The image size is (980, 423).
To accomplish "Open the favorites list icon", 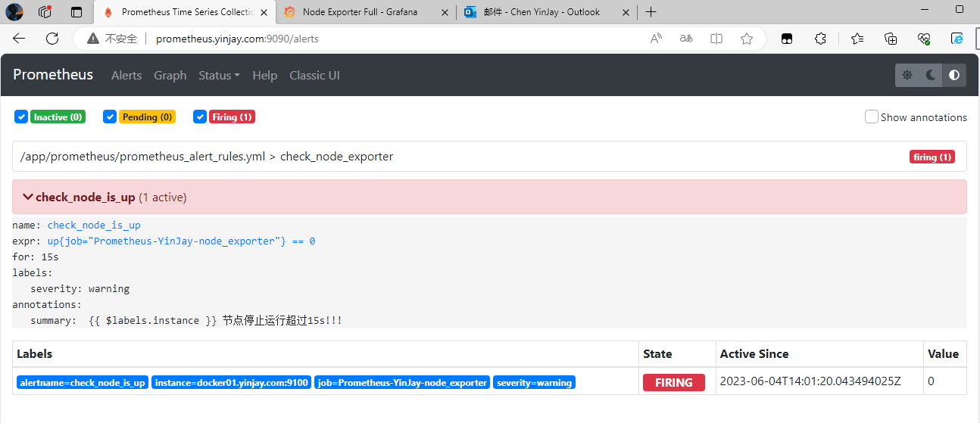I will coord(857,39).
